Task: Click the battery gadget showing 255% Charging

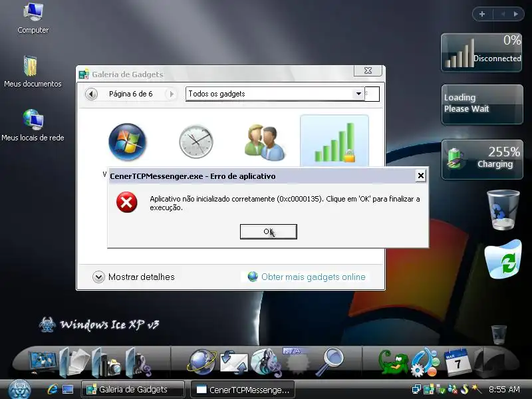Action: tap(482, 159)
